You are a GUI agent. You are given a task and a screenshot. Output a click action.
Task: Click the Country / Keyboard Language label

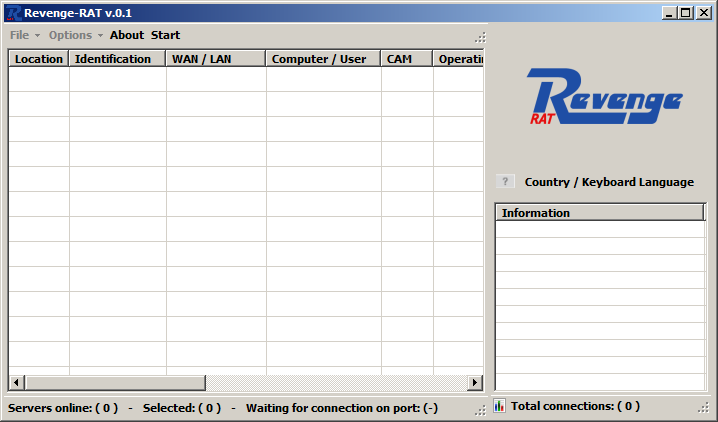pos(609,182)
